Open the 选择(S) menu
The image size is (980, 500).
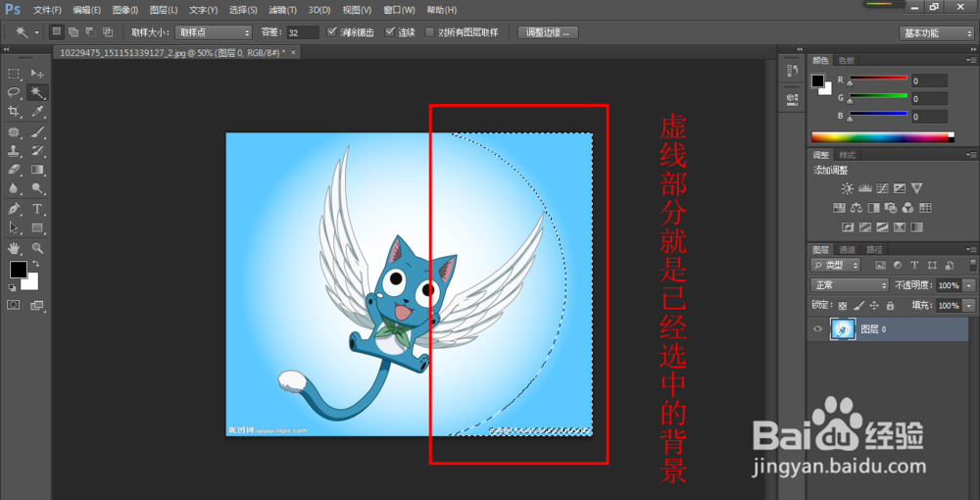(243, 10)
